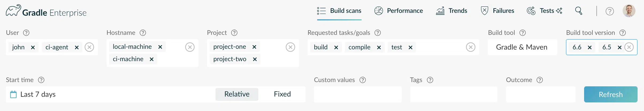This screenshot has width=644, height=111.
Task: Click the Refresh button
Action: point(611,94)
